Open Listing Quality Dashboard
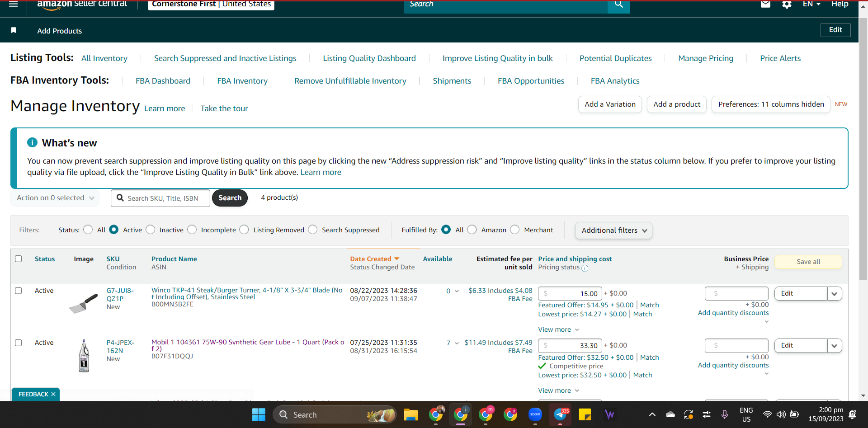Viewport: 868px width, 428px height. (369, 58)
